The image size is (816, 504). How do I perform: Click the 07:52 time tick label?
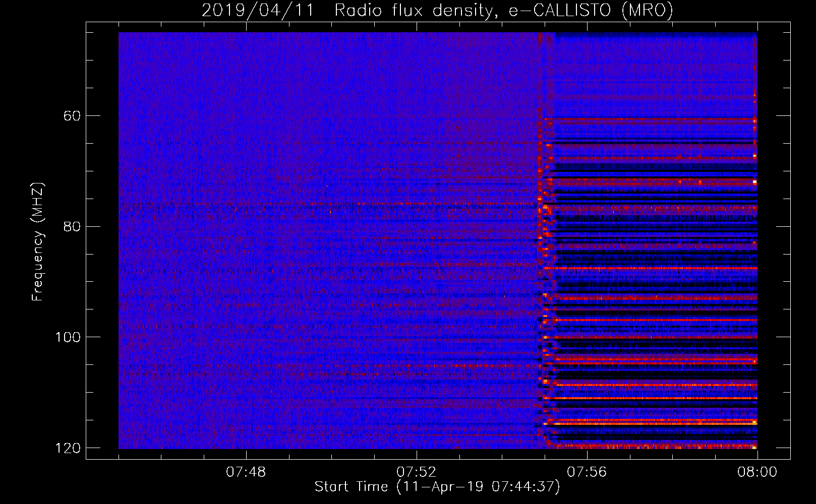point(416,472)
